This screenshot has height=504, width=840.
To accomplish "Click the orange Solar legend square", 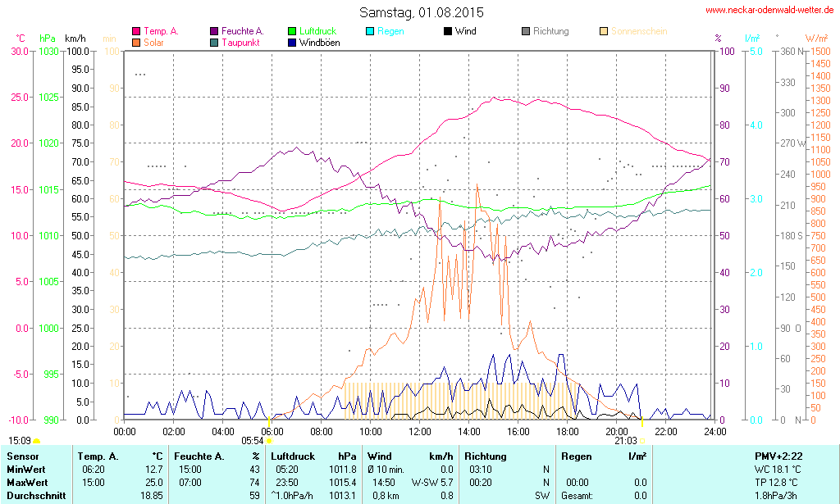I will point(136,42).
